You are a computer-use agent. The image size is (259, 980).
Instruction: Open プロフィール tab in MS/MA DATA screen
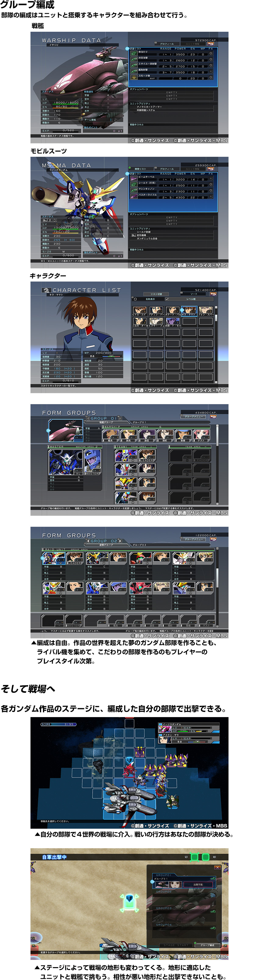(167, 169)
